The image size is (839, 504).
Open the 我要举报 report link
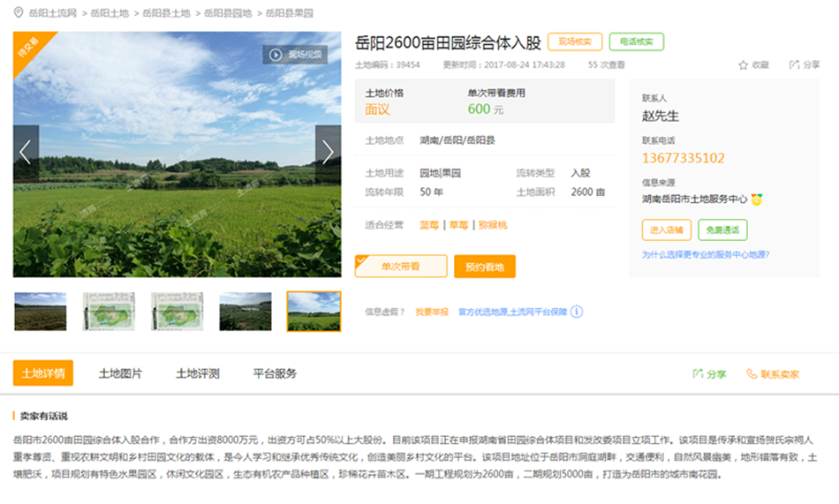(x=432, y=312)
